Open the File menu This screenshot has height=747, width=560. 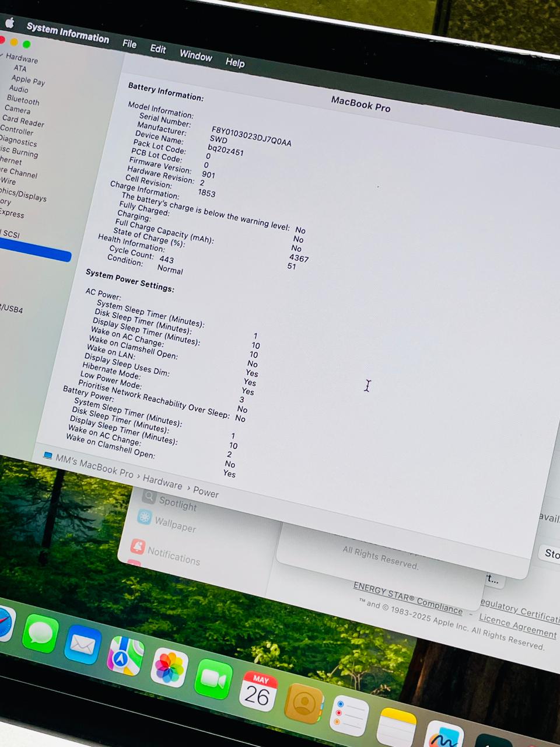click(129, 44)
